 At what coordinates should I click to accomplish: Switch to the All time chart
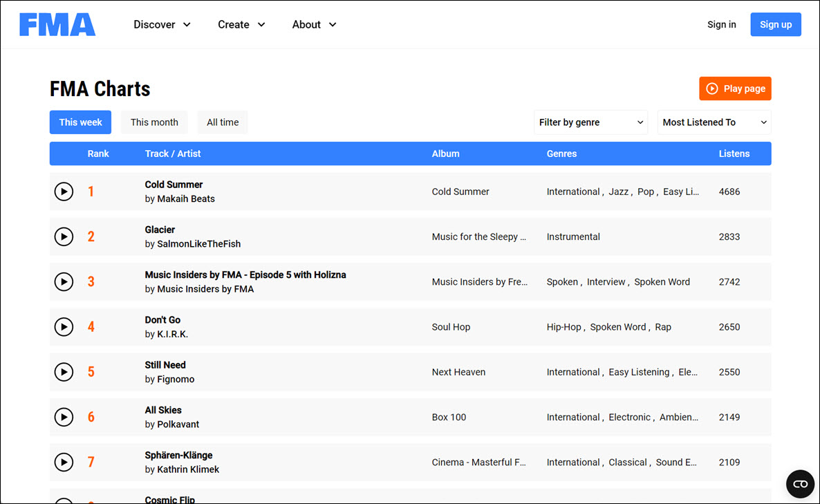(222, 122)
